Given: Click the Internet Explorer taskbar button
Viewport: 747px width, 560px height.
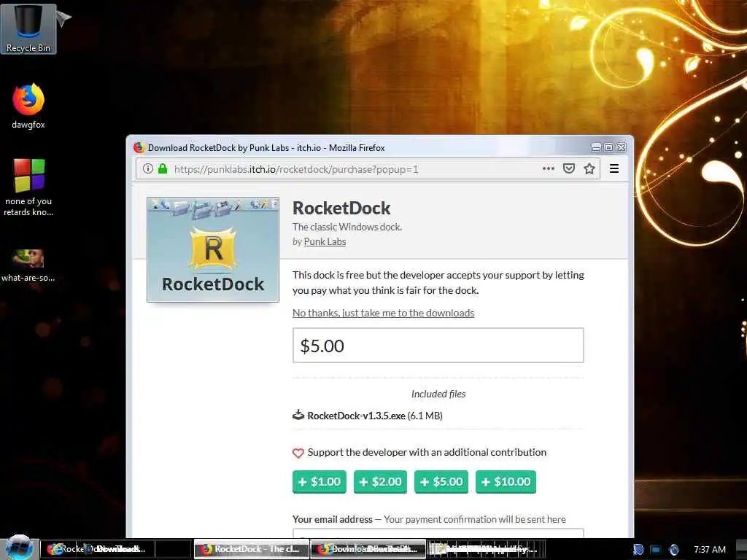Looking at the screenshot, I should click(x=97, y=549).
